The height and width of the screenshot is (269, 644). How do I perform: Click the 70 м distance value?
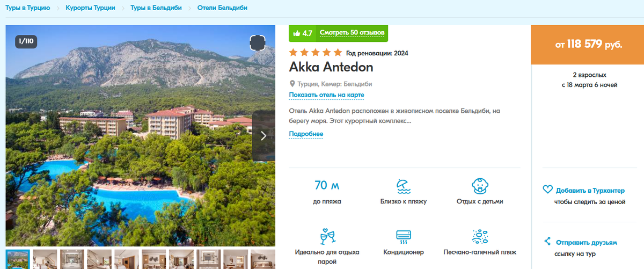(x=327, y=185)
